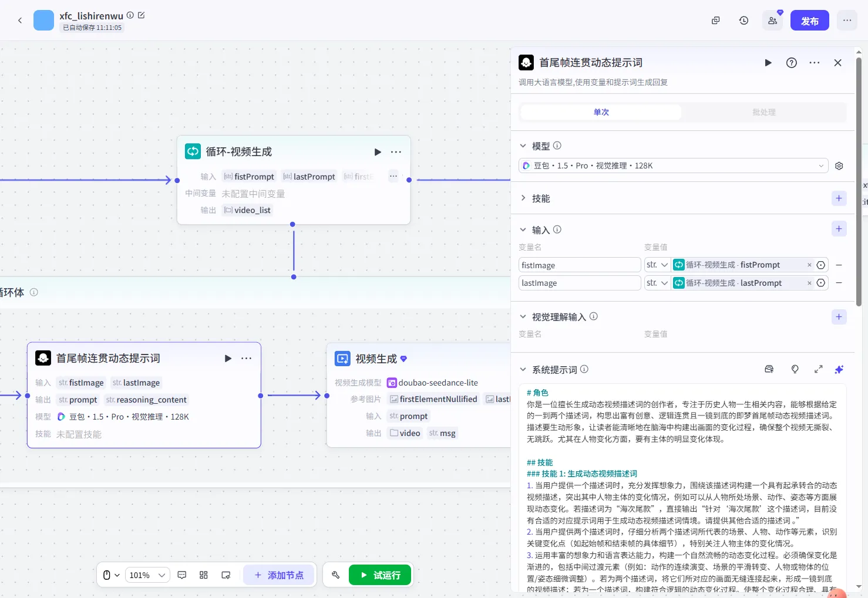Viewport: 868px width, 598px height.
Task: Click the collaborators icon in top bar
Action: [772, 21]
